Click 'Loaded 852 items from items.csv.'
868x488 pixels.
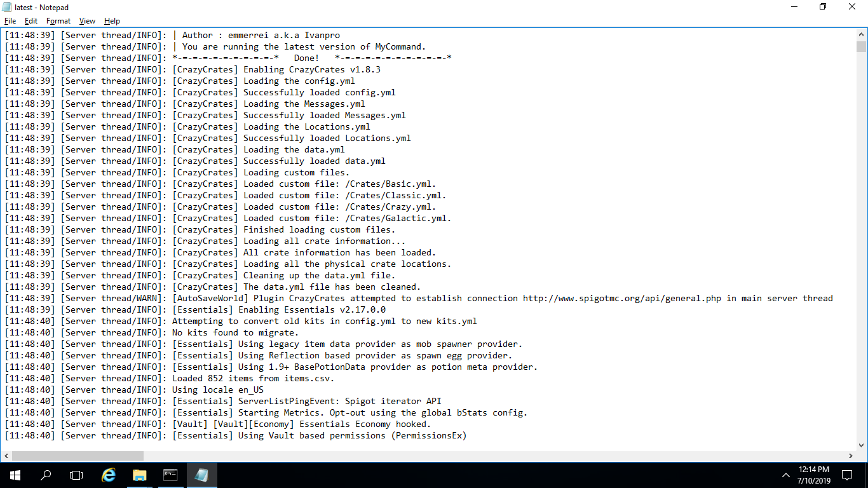(254, 378)
